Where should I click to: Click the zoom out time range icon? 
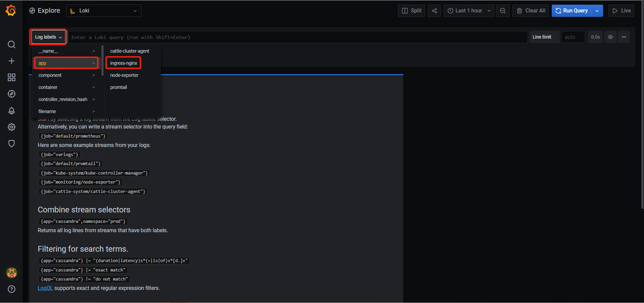click(503, 11)
